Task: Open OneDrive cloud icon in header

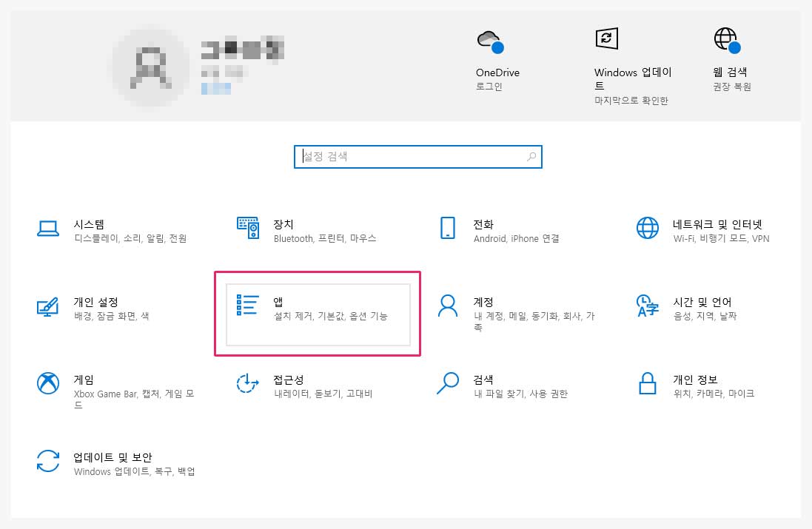Action: [490, 41]
